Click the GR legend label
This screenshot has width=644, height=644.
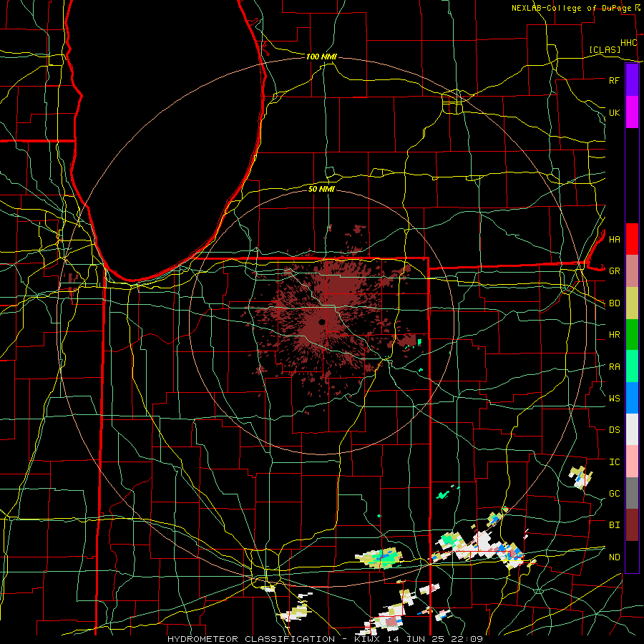(x=614, y=271)
